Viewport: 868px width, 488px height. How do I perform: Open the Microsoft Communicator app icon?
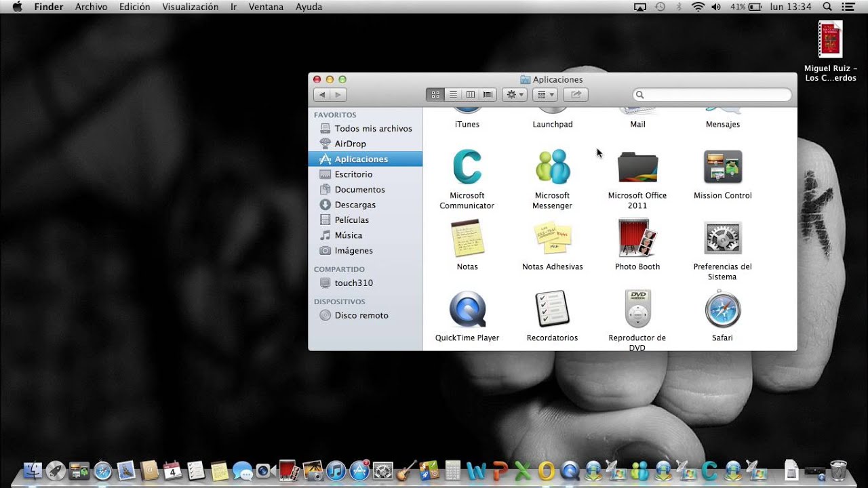coord(467,166)
